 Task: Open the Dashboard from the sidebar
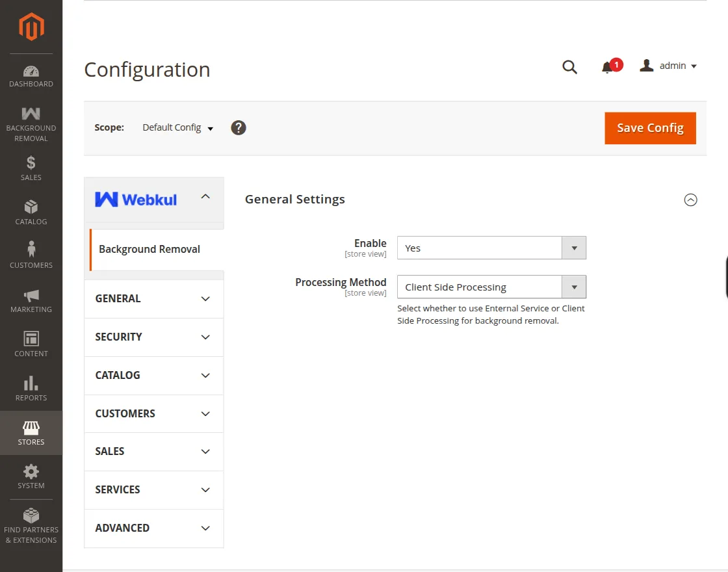pyautogui.click(x=31, y=73)
